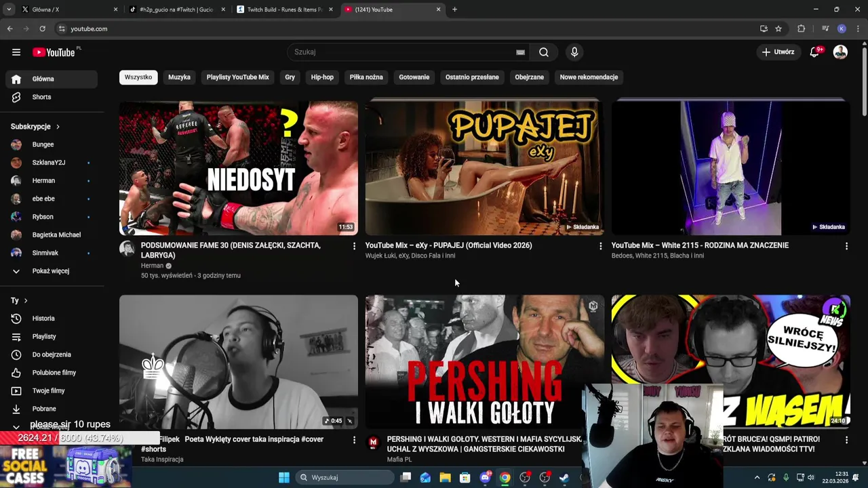Open more options for Poeta Wyklęty short
868x488 pixels.
point(354,440)
